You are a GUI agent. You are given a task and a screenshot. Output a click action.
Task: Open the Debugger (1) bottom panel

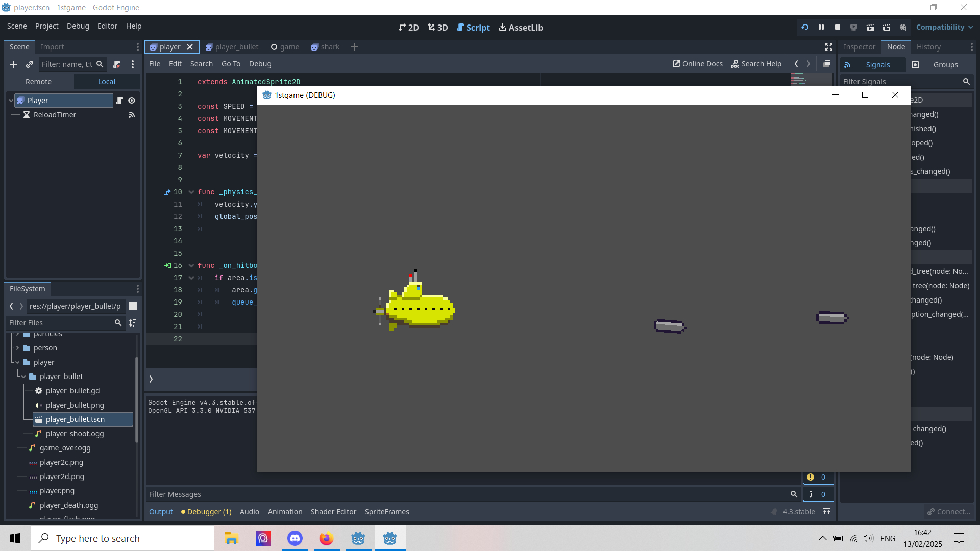[x=206, y=512]
